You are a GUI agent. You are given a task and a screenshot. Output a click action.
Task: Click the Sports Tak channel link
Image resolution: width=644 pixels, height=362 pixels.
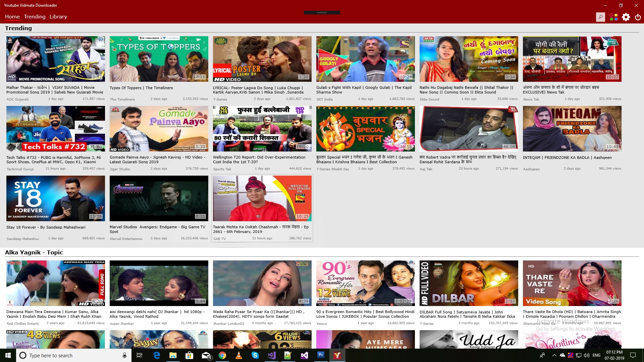coord(222,169)
